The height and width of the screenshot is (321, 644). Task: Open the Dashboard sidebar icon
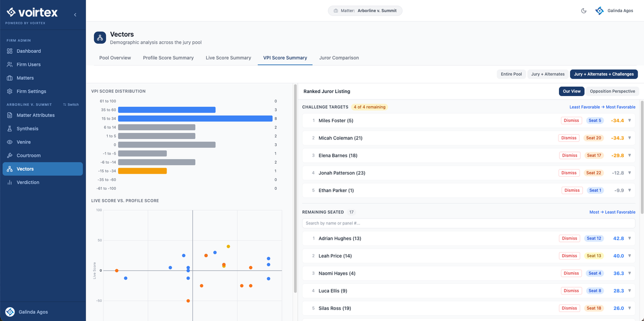tap(10, 51)
